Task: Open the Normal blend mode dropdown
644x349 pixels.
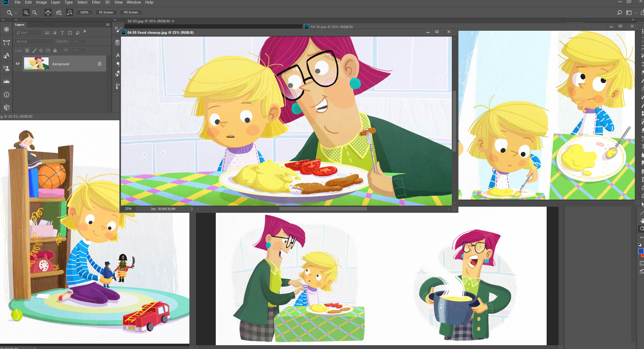Action: coord(34,41)
